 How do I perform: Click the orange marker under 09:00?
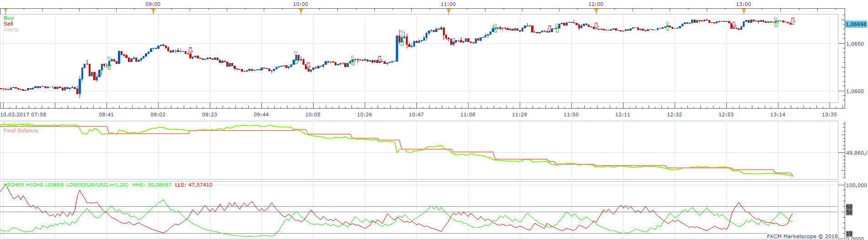(153, 11)
